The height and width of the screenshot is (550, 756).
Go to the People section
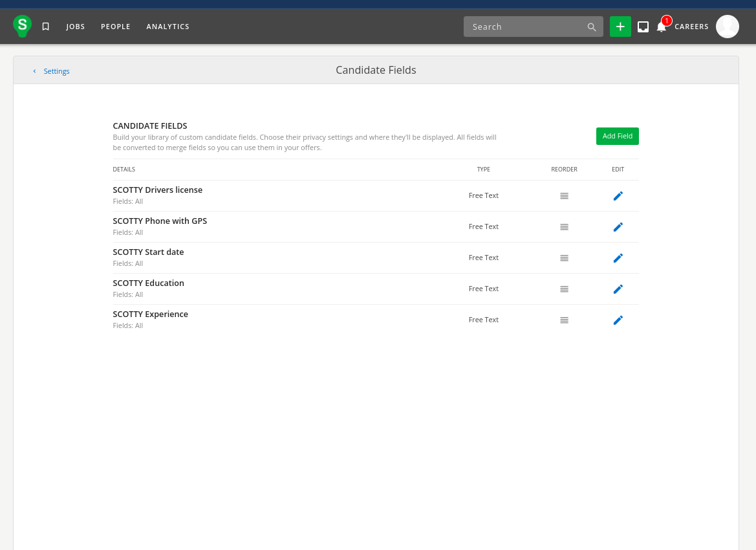(x=116, y=27)
